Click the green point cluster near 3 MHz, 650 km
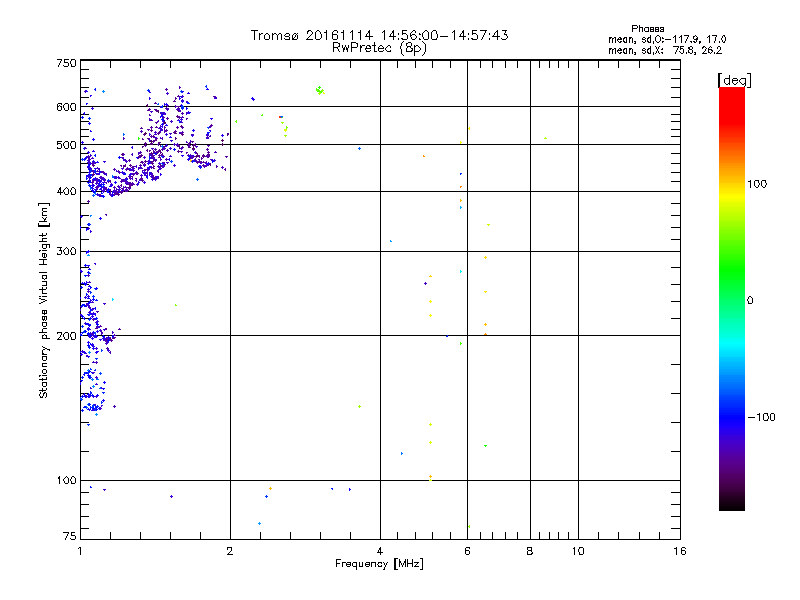 320,91
